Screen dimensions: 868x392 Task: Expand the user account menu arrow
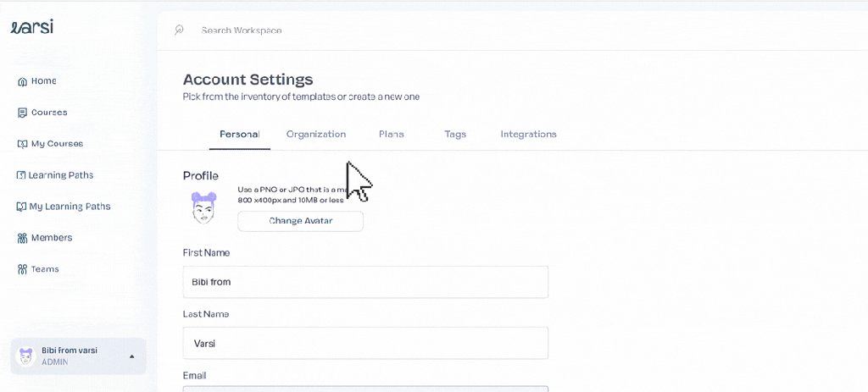tap(131, 356)
